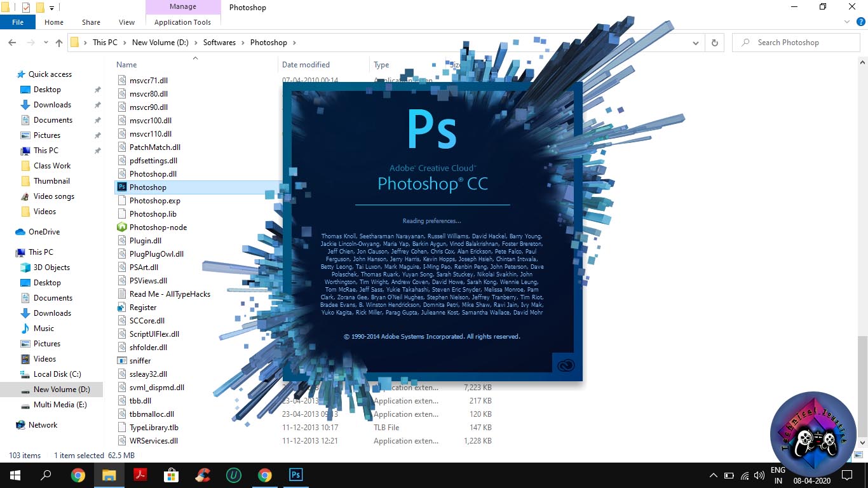Select the Photoshop-node file
The image size is (868, 488).
tap(158, 227)
